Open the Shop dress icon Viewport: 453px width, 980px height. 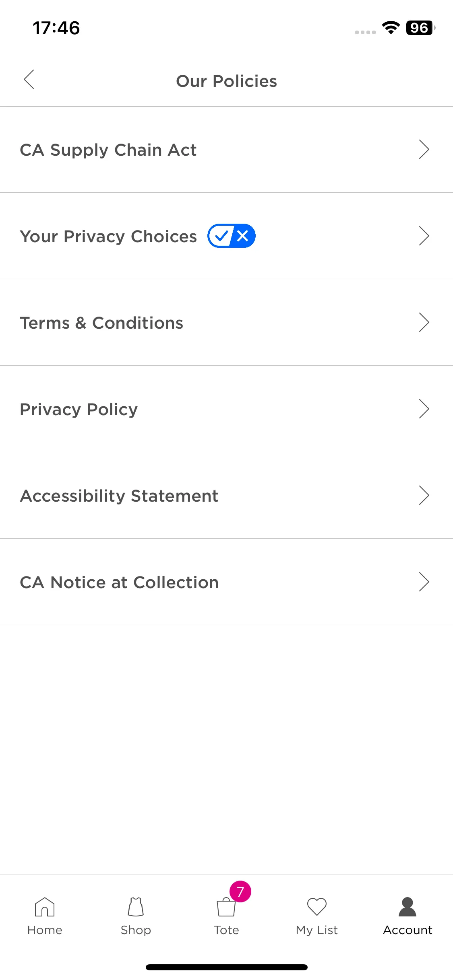136,907
